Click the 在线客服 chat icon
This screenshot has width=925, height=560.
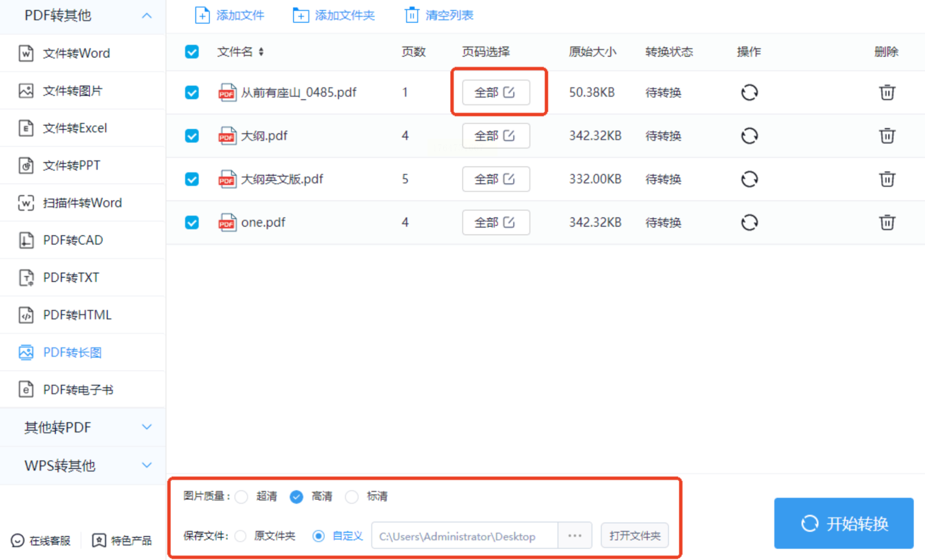pos(17,540)
